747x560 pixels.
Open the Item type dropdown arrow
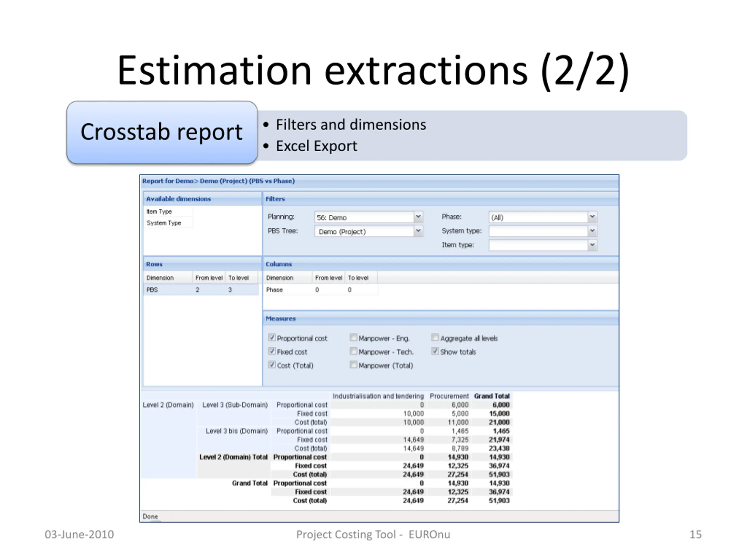click(x=592, y=245)
